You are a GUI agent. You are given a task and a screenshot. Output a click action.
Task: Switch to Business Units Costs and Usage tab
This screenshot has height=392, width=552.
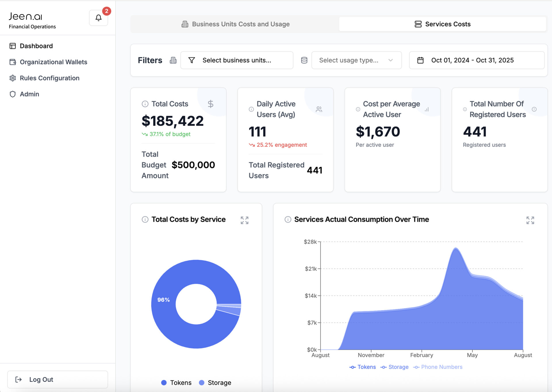coord(235,24)
